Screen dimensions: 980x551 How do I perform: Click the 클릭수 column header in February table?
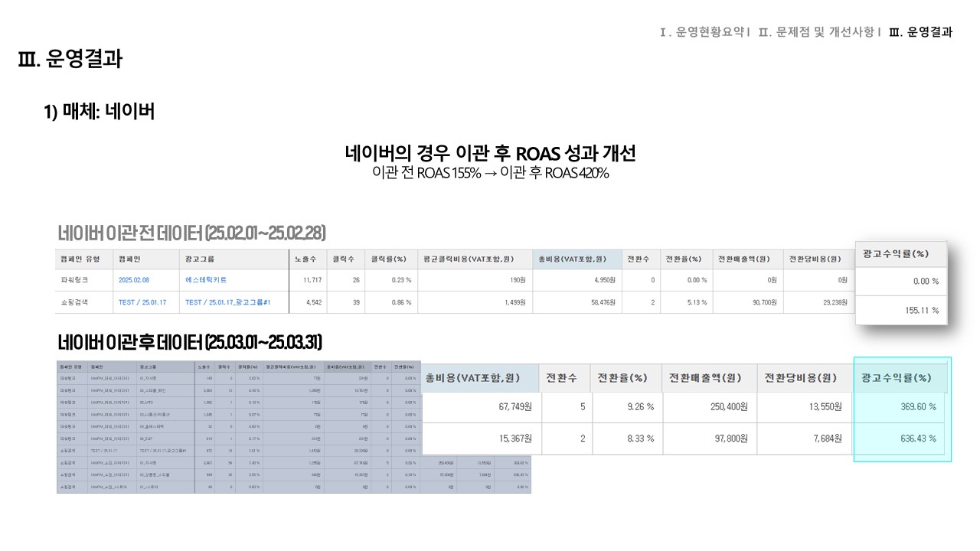pyautogui.click(x=343, y=259)
